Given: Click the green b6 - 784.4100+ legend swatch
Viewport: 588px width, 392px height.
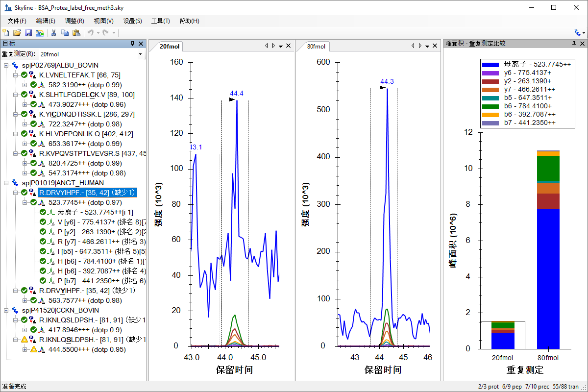Looking at the screenshot, I should [490, 105].
